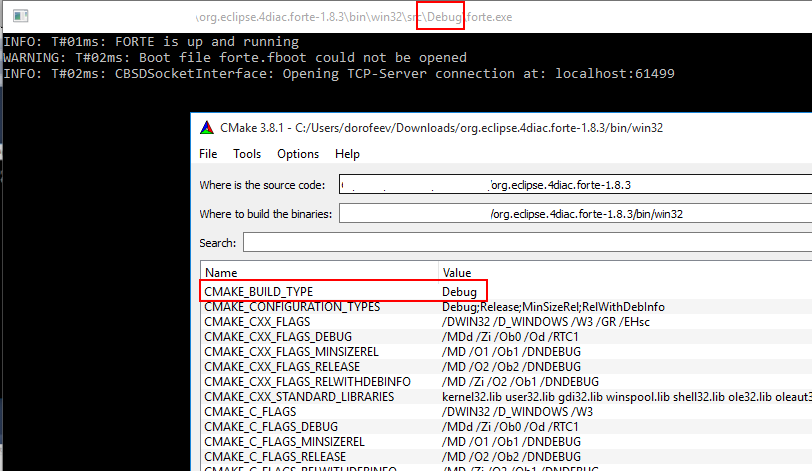Select the CMAKE_CXX_FLAGS_DEBUG row name
Viewport: 812px width, 471px height.
click(x=278, y=337)
